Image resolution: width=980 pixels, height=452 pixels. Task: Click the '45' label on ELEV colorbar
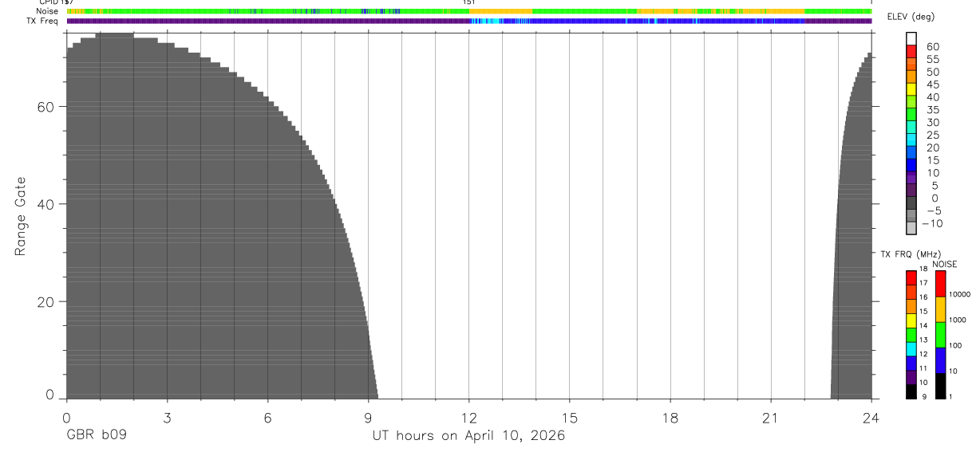tap(932, 85)
